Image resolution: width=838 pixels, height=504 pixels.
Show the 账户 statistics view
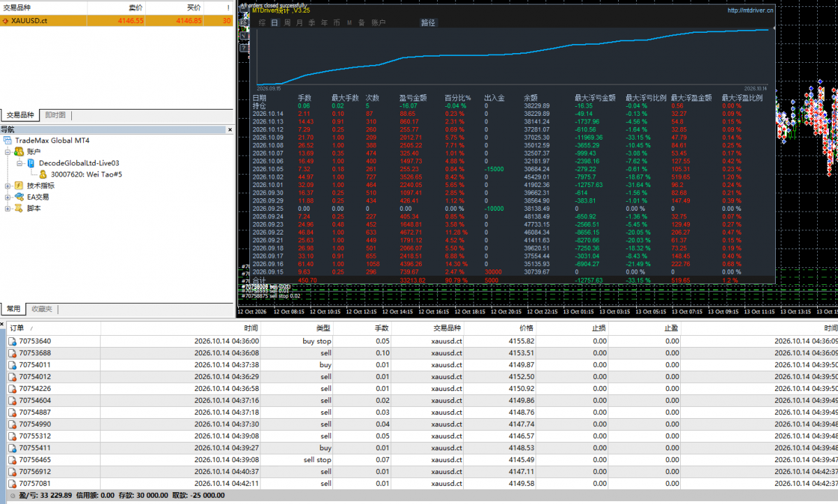point(378,23)
